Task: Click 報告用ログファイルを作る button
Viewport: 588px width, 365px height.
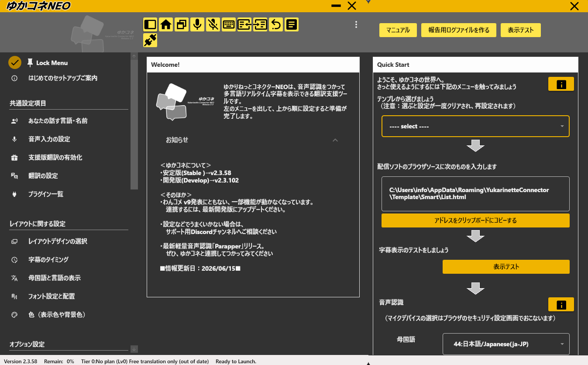Action: [x=459, y=30]
